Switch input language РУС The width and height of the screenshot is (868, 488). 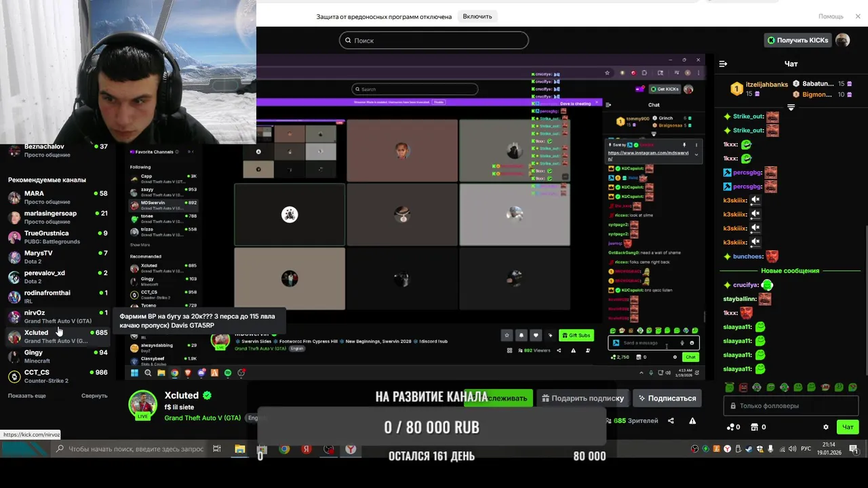(806, 449)
